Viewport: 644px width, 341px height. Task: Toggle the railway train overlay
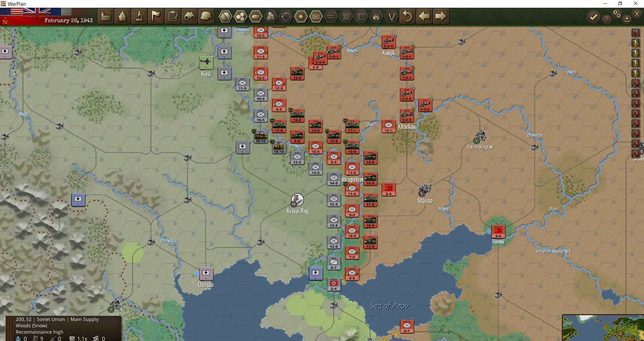[x=256, y=16]
